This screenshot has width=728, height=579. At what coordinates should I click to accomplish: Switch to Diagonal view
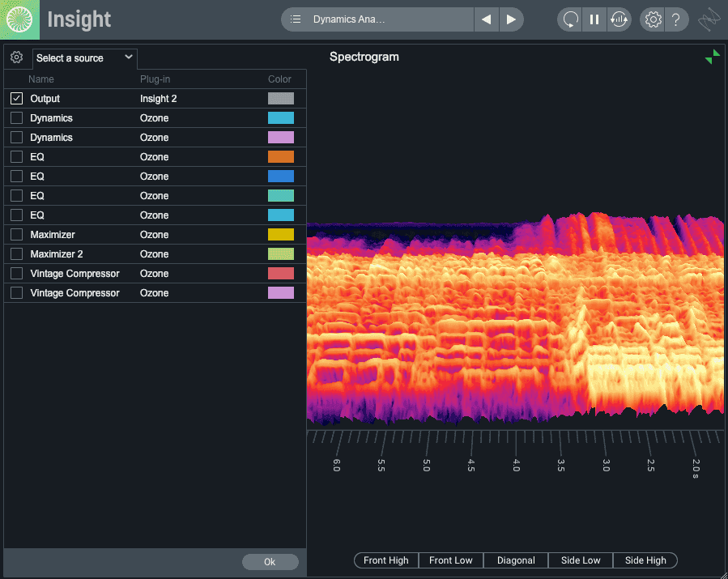(516, 560)
